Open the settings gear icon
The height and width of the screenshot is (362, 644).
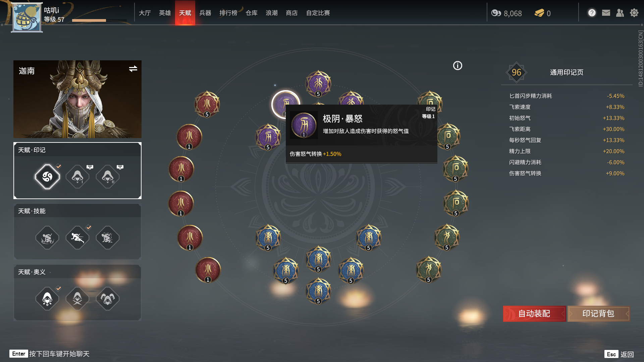point(634,13)
